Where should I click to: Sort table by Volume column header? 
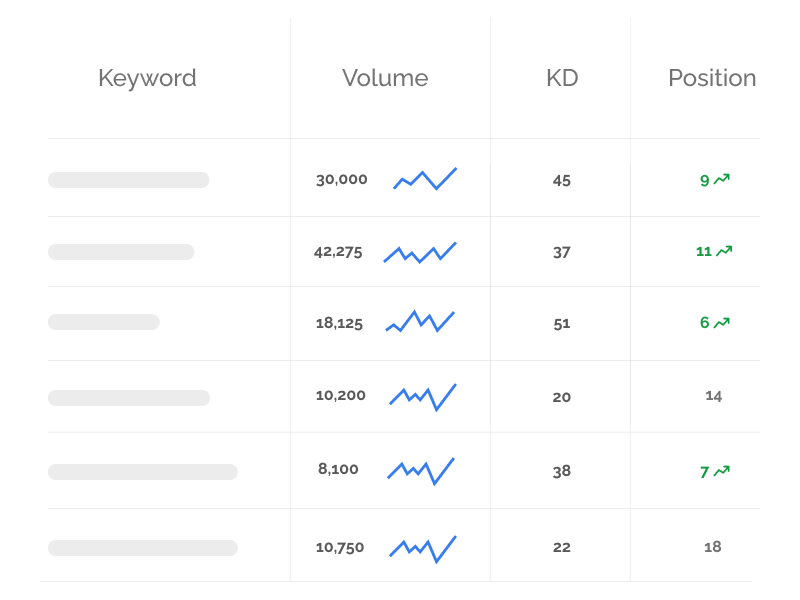(x=385, y=78)
